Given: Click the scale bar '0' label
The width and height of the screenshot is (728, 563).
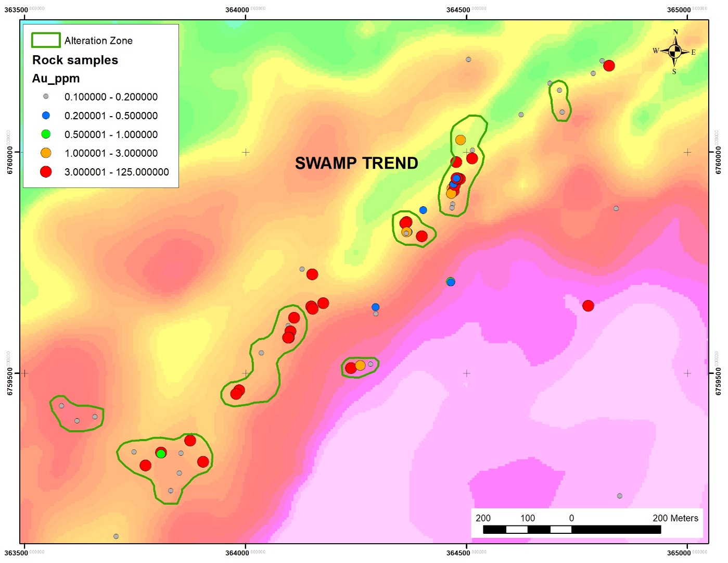Looking at the screenshot, I should click(571, 518).
